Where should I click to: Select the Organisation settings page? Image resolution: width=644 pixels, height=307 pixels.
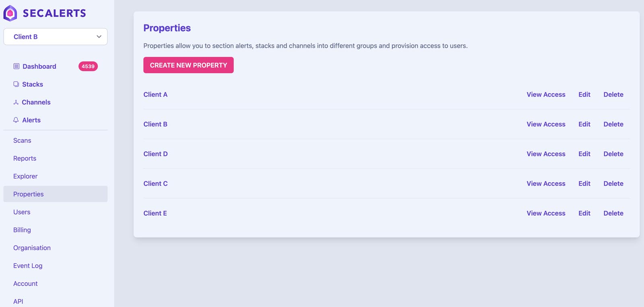32,247
